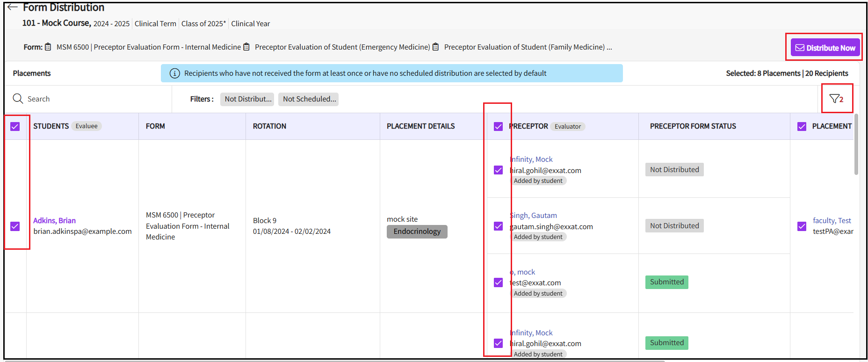Uncheck the Singh, Gautam preceptor checkbox
Screen dimensions: 868x362
pyautogui.click(x=498, y=226)
